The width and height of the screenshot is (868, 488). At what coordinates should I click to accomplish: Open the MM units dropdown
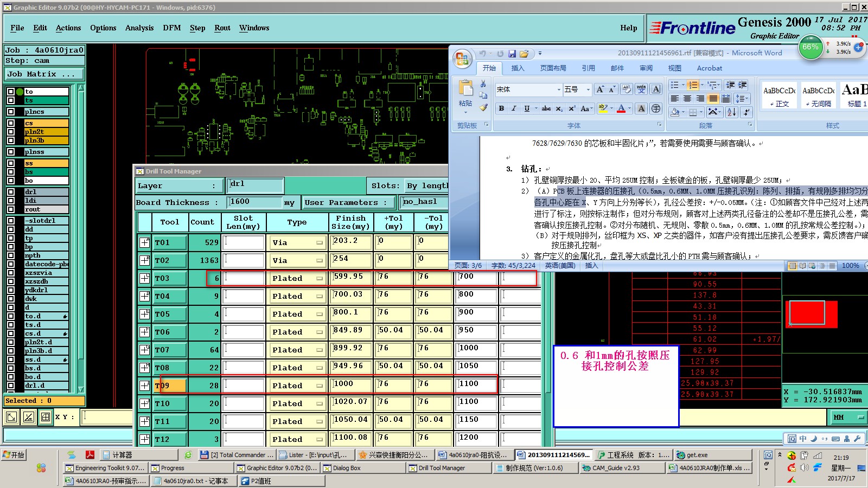[x=848, y=418]
